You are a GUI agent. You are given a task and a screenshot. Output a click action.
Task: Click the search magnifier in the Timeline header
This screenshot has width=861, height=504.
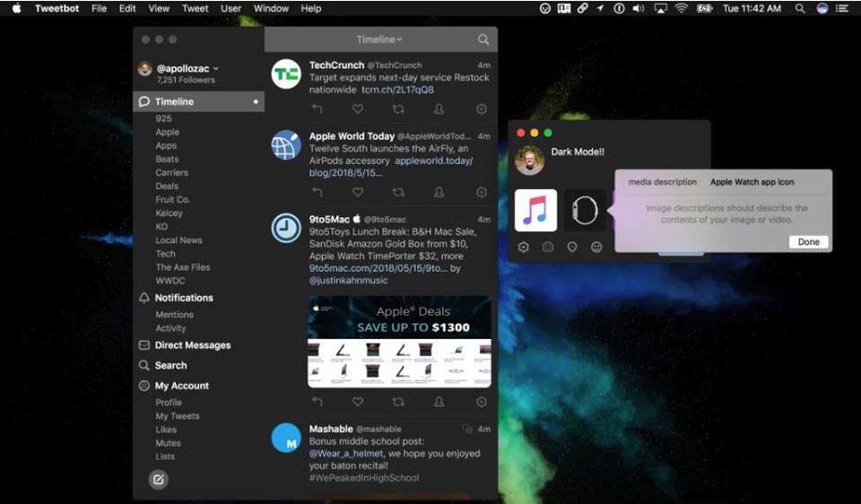coord(483,39)
